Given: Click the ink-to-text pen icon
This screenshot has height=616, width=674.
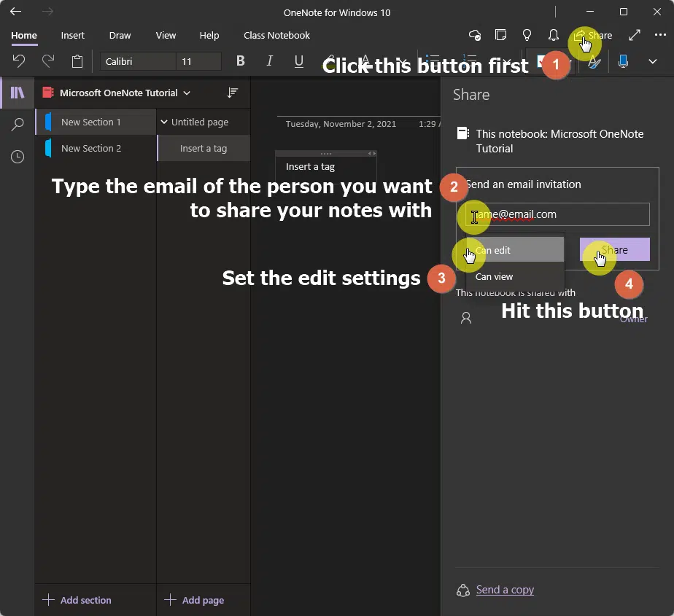Looking at the screenshot, I should coord(594,62).
